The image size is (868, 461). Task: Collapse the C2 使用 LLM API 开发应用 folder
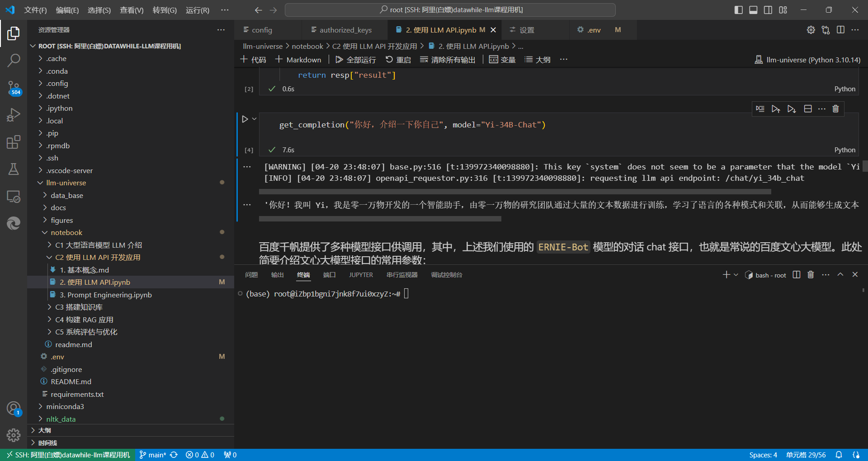(97, 257)
